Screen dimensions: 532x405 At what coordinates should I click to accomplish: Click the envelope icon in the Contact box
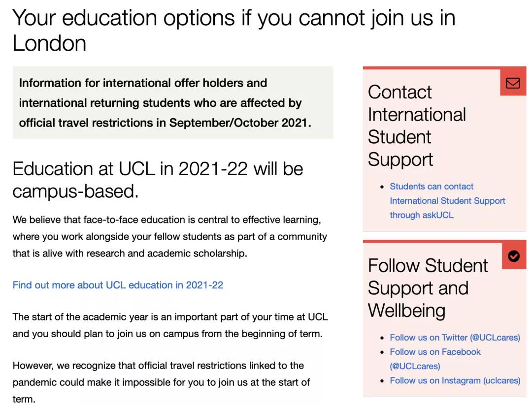[x=513, y=83]
